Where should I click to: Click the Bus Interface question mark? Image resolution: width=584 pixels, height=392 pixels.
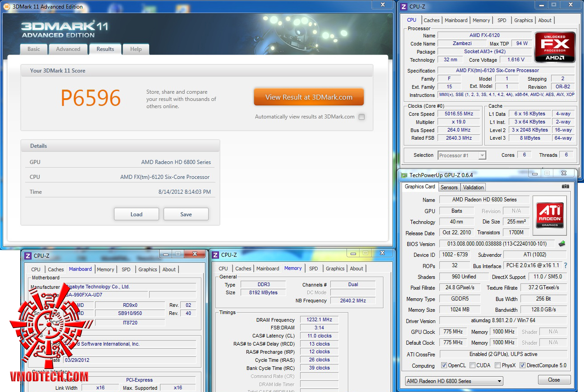tap(566, 266)
